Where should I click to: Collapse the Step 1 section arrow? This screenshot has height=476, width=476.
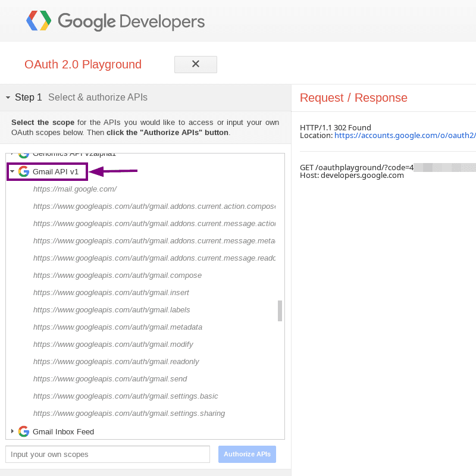click(8, 98)
